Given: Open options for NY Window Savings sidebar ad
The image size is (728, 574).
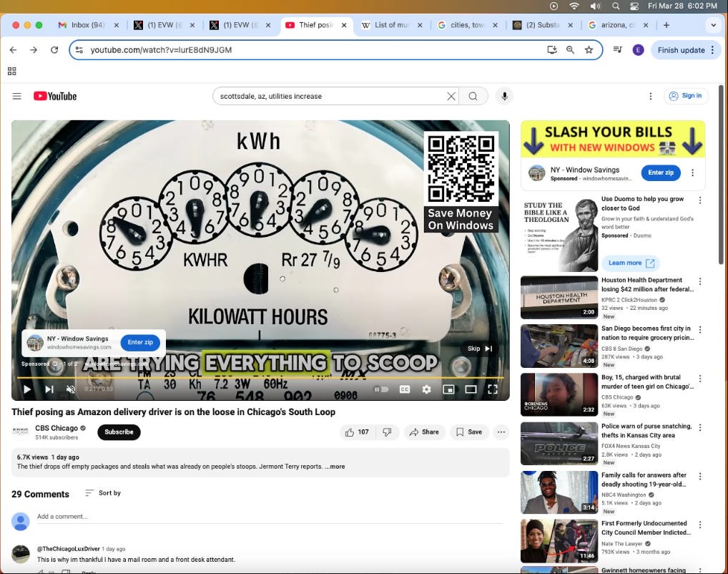Looking at the screenshot, I should point(692,172).
